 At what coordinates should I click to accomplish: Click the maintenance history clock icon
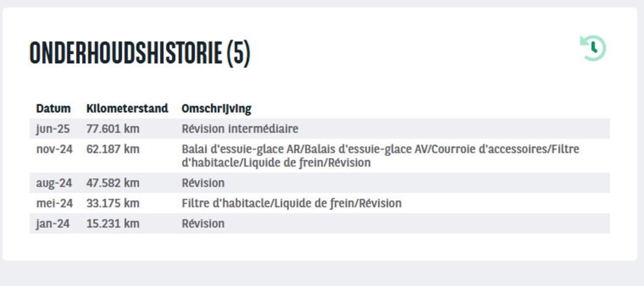click(x=593, y=48)
